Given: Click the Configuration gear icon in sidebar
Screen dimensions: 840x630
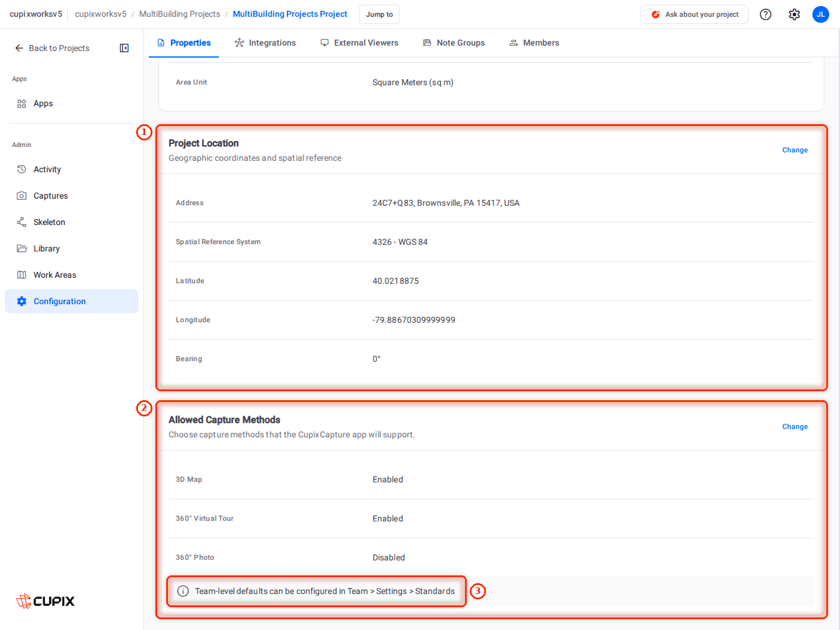Looking at the screenshot, I should [22, 301].
